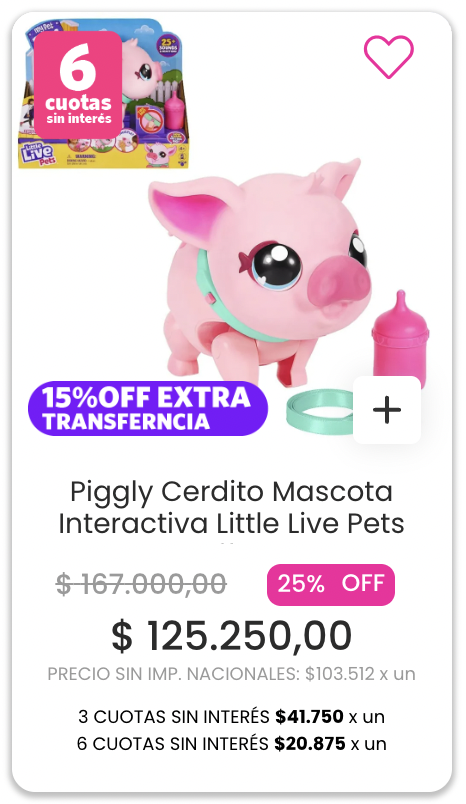Select the 3 cuotas sin interés $41.750 line

tap(231, 716)
